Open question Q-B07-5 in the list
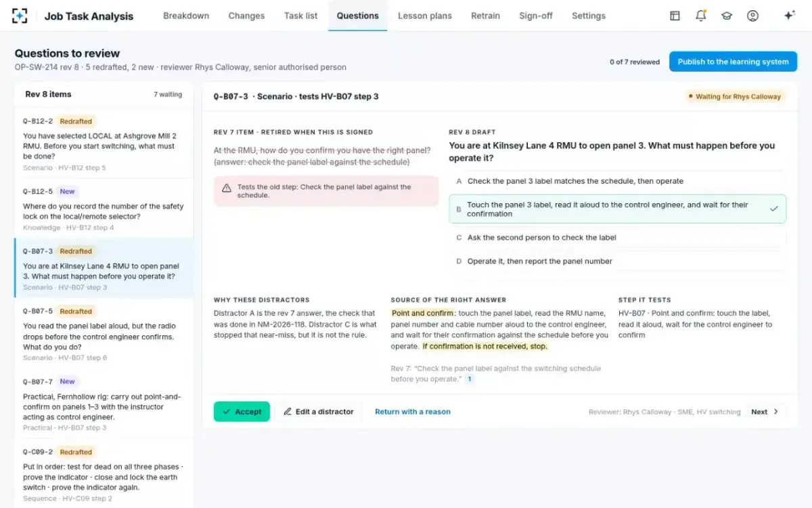 [104, 333]
